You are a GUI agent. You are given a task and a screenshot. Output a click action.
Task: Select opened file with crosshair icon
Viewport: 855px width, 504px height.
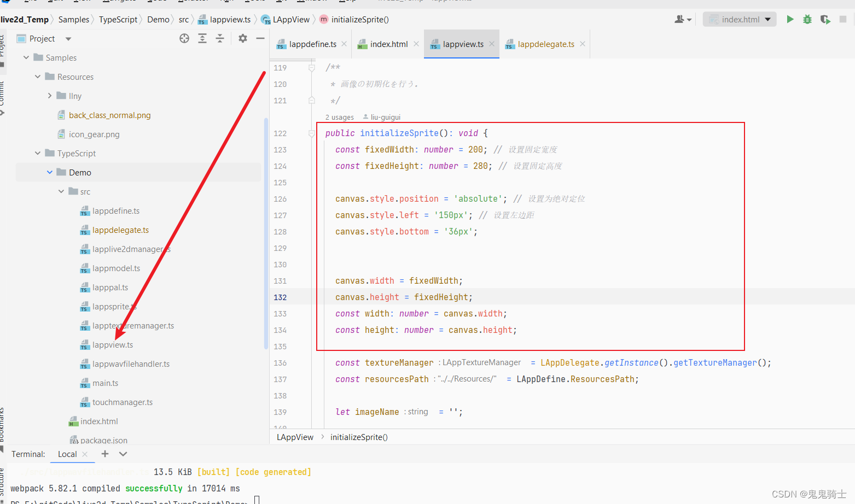(184, 38)
